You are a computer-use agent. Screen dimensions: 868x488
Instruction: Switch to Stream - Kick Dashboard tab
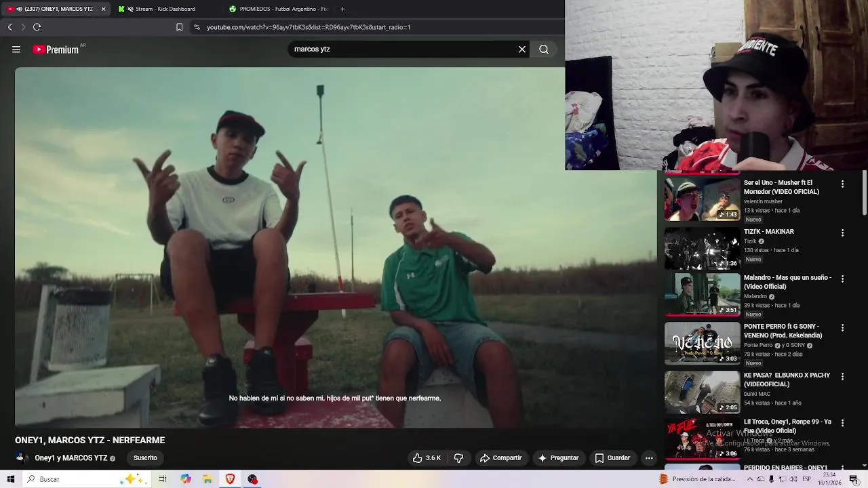[x=165, y=9]
